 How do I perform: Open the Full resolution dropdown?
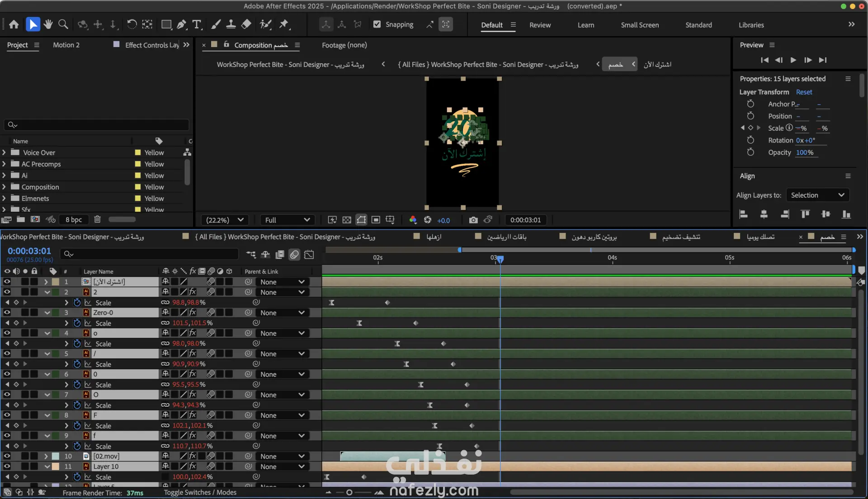tap(288, 220)
